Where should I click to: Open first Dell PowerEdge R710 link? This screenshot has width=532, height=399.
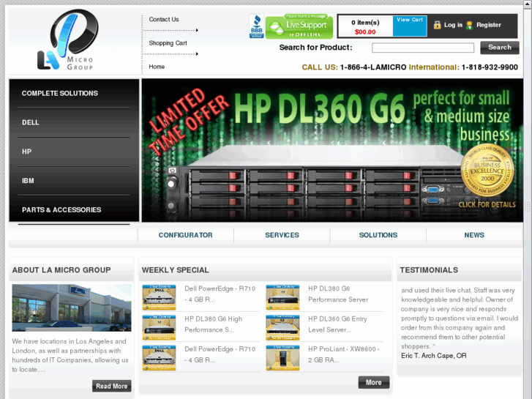pyautogui.click(x=220, y=294)
